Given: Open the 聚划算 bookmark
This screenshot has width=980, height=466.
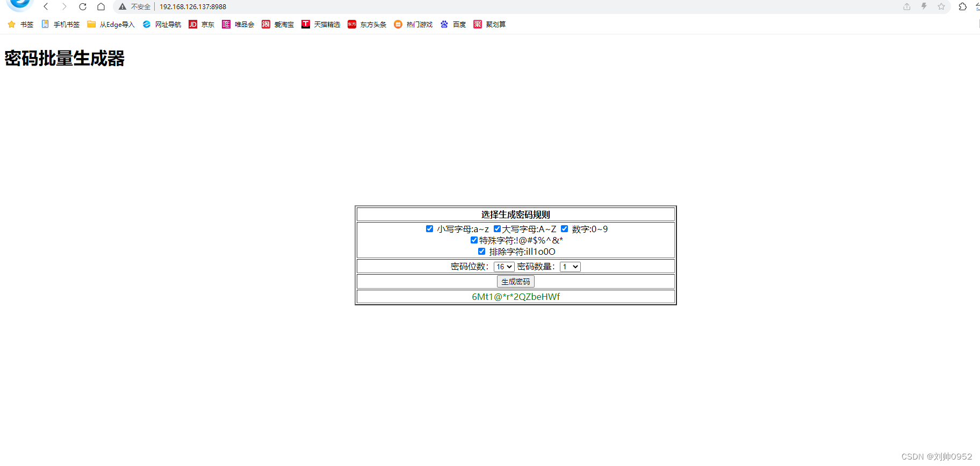Looking at the screenshot, I should click(489, 24).
